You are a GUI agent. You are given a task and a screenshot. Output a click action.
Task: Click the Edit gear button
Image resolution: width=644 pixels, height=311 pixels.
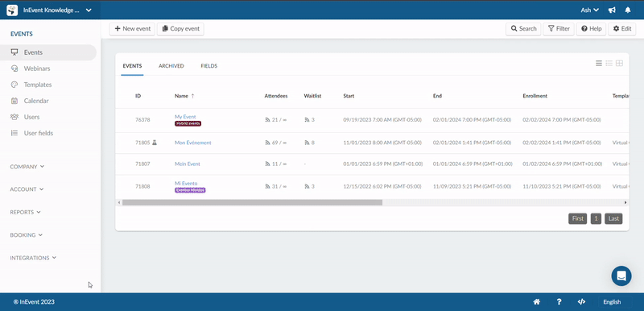(x=621, y=29)
